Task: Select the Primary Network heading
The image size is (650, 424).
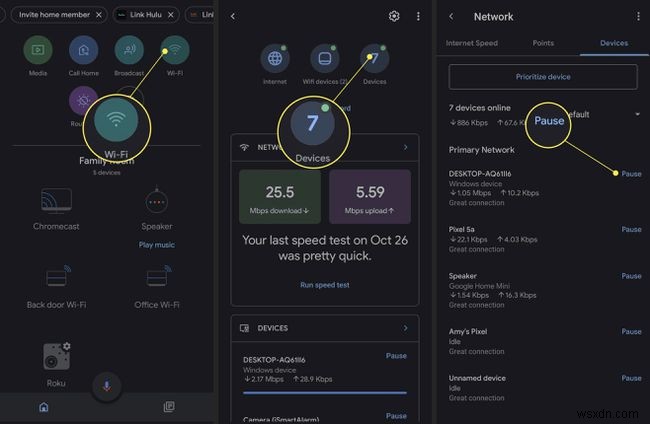Action: (x=482, y=150)
